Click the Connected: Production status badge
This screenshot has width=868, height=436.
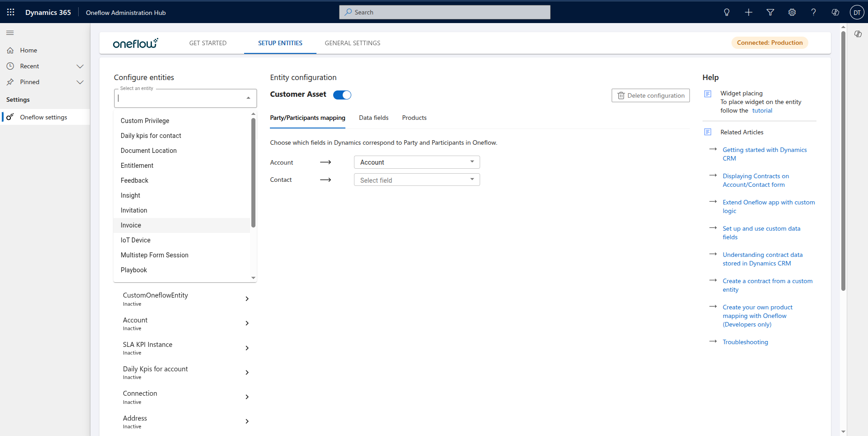(x=769, y=43)
